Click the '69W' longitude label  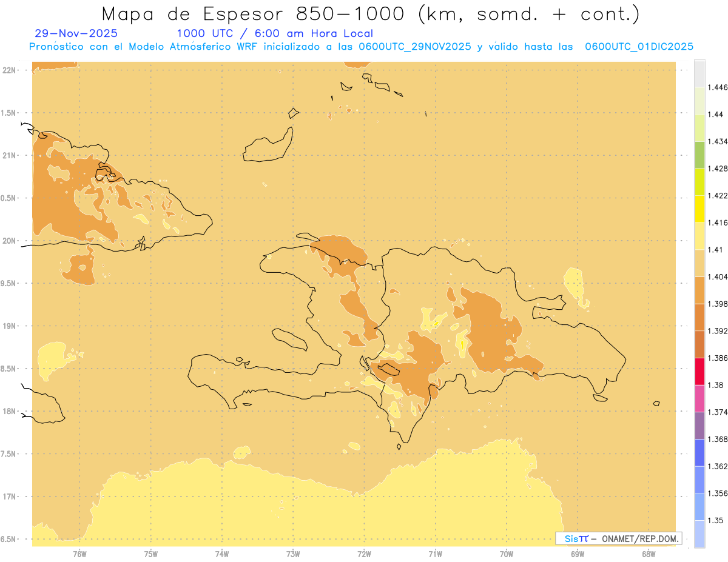point(578,554)
